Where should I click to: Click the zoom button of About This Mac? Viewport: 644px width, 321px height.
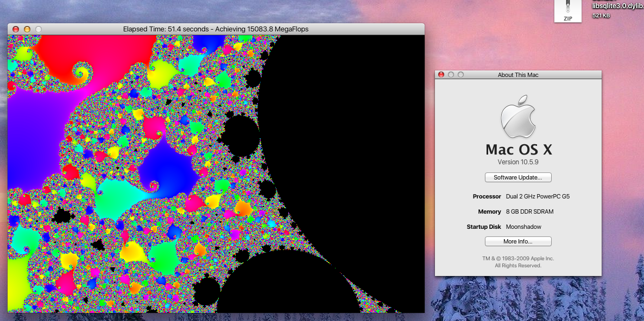click(x=460, y=75)
